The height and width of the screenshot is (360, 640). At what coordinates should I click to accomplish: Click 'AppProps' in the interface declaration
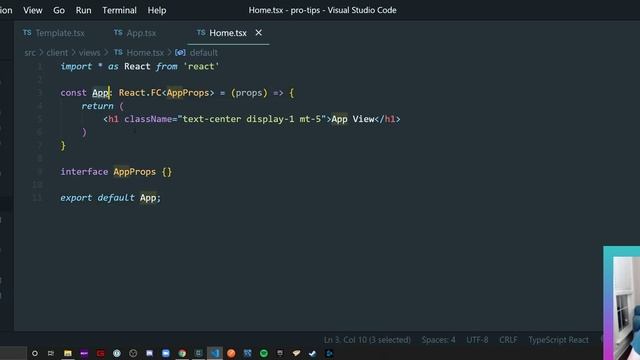(135, 172)
